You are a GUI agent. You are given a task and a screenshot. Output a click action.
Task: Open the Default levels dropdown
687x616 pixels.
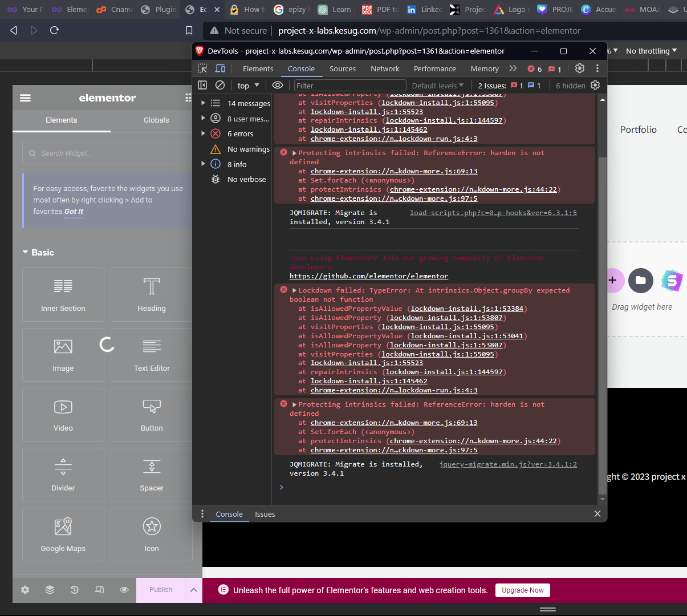pyautogui.click(x=438, y=86)
